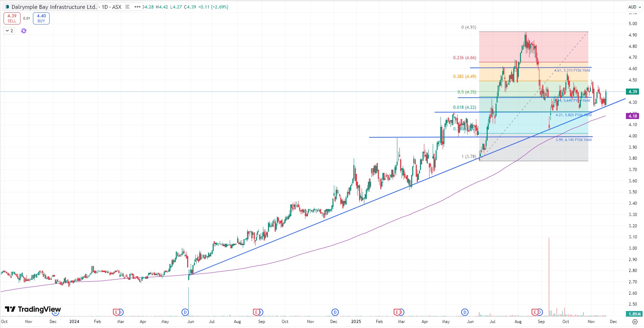Select the 0.236 (4.66) Fibonacci level label

coord(464,58)
